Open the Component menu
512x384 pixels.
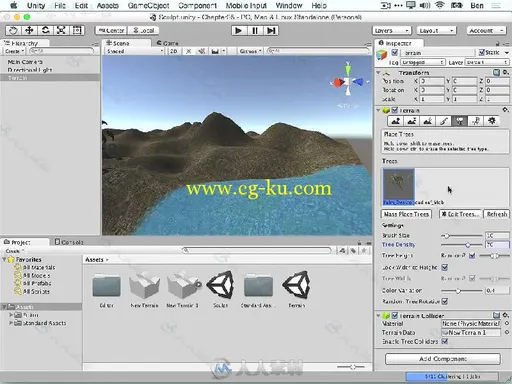[x=197, y=6]
